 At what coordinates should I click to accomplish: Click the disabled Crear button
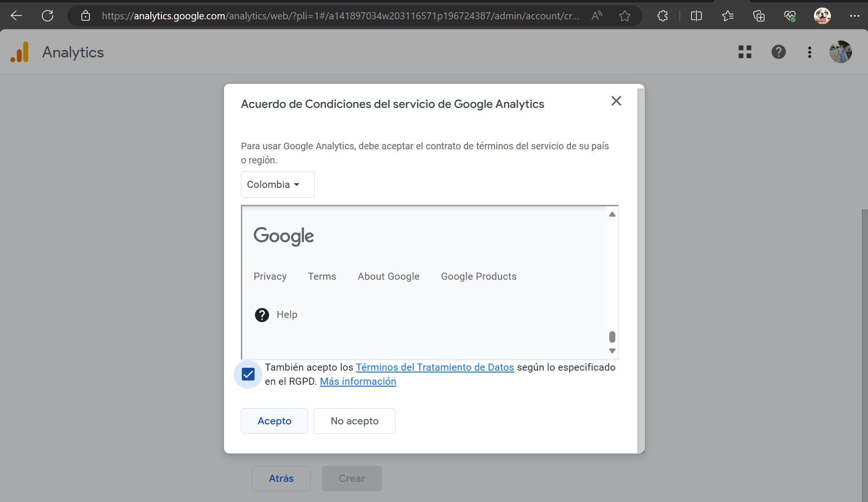pyautogui.click(x=352, y=478)
